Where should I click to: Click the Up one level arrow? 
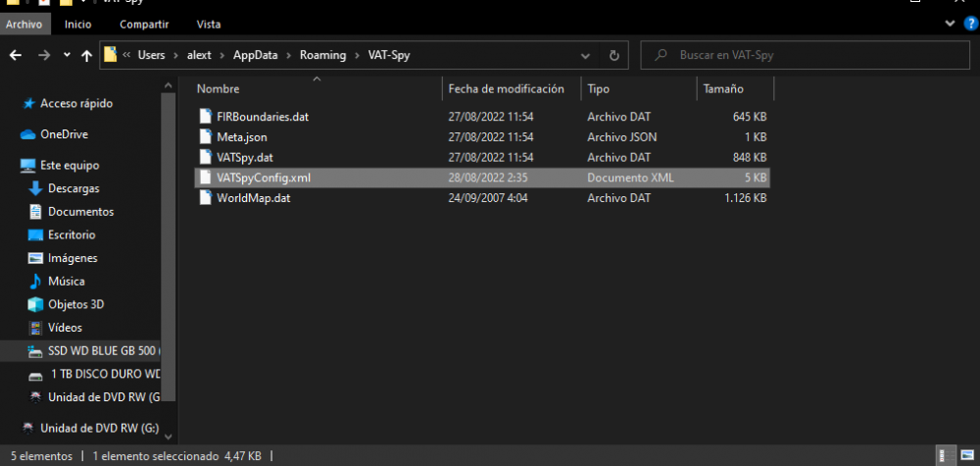point(87,56)
